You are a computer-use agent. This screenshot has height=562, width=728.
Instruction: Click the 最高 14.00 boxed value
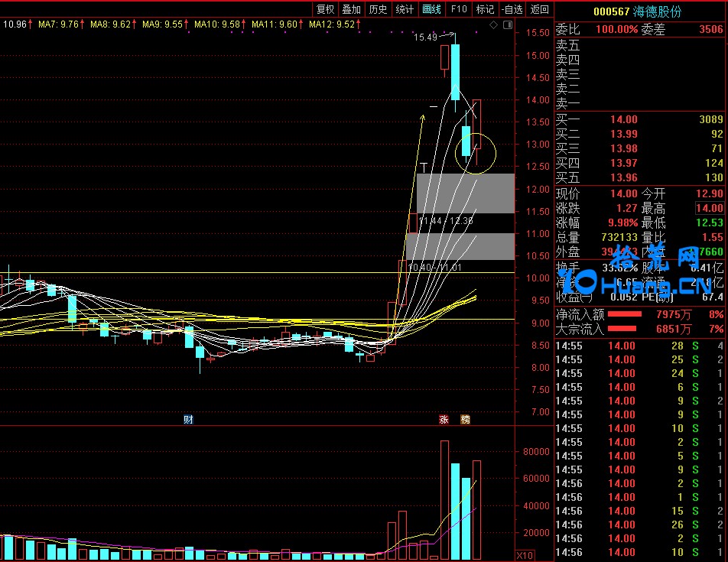pyautogui.click(x=710, y=208)
